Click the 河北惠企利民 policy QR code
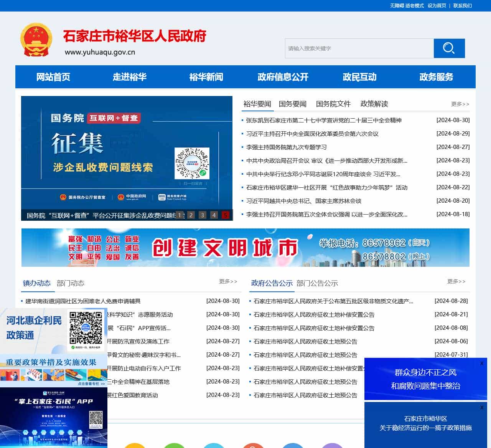 (x=86, y=330)
